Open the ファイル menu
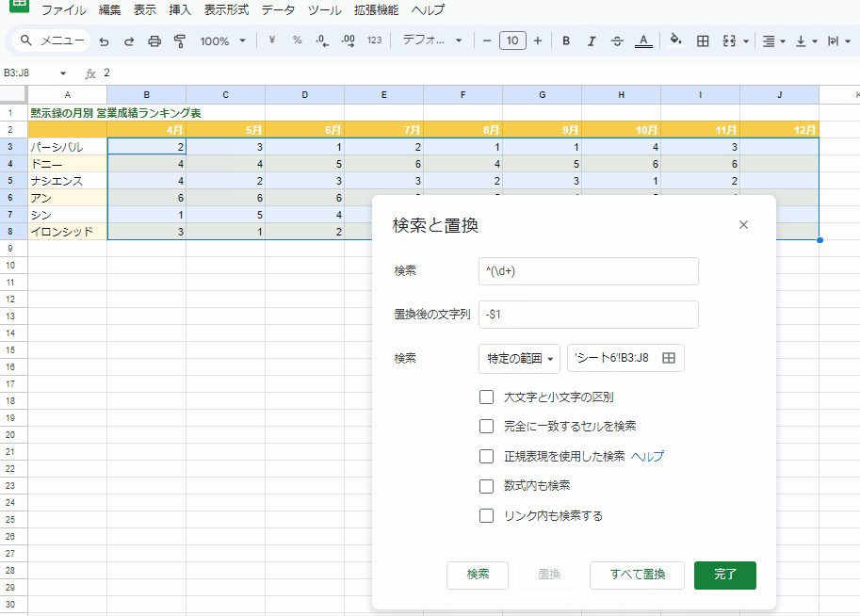 pos(64,9)
